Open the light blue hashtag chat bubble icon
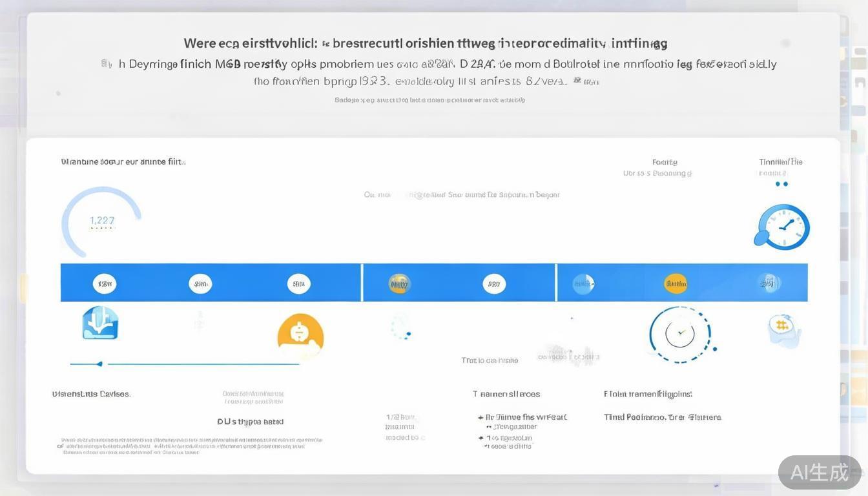 click(x=783, y=327)
